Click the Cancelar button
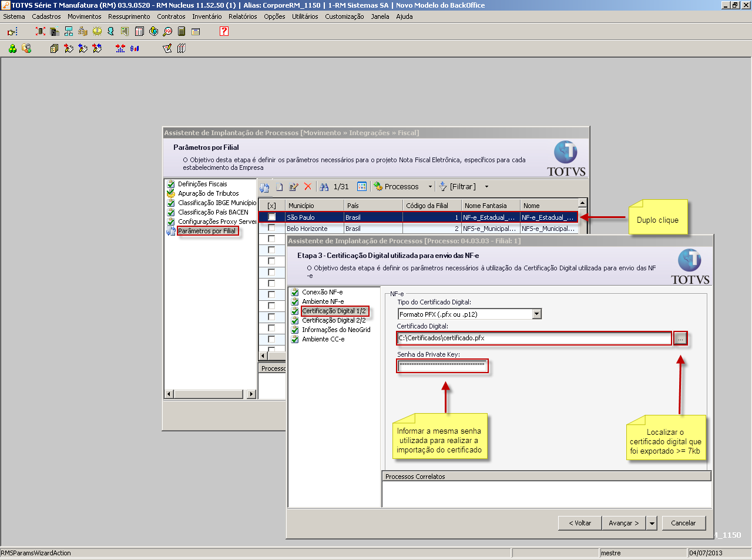 (683, 523)
